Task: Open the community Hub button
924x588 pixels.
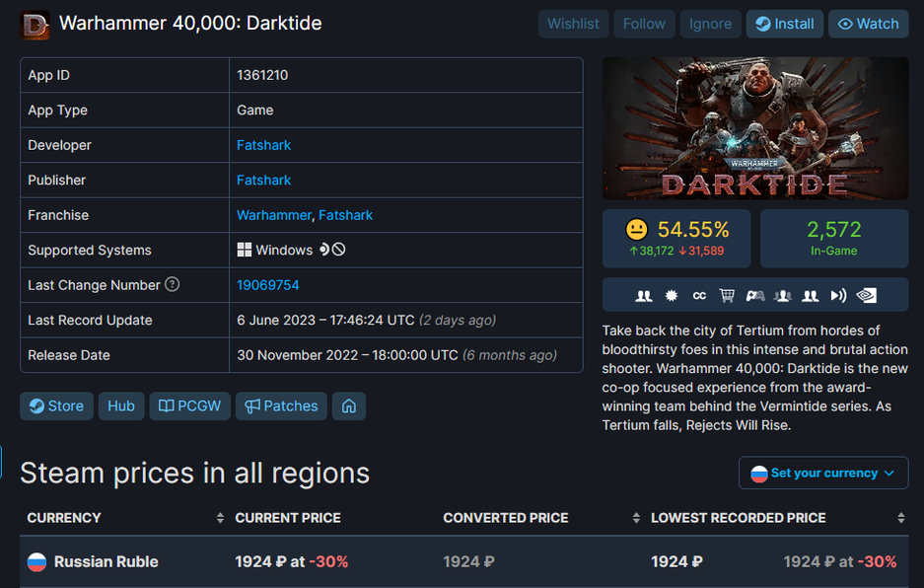Action: pos(121,406)
